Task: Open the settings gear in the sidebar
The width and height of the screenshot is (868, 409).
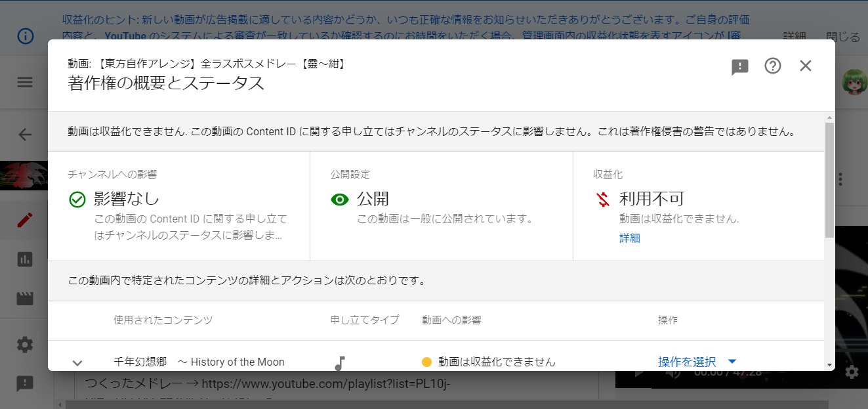Action: (24, 344)
